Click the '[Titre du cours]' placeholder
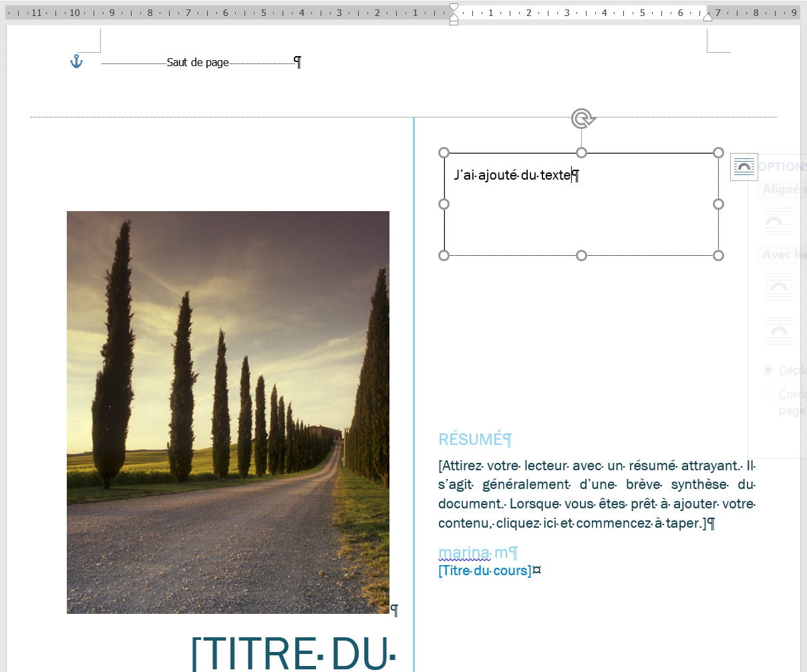The image size is (807, 672). tap(485, 570)
